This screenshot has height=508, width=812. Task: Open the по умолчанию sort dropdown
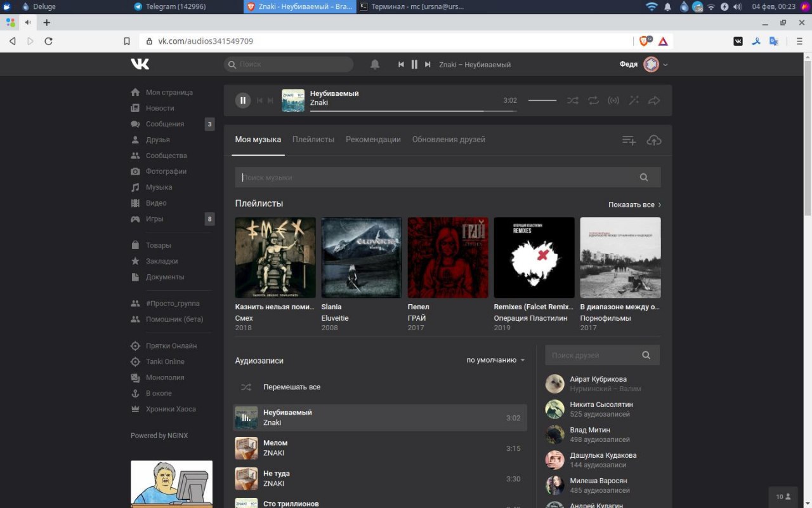tap(495, 360)
